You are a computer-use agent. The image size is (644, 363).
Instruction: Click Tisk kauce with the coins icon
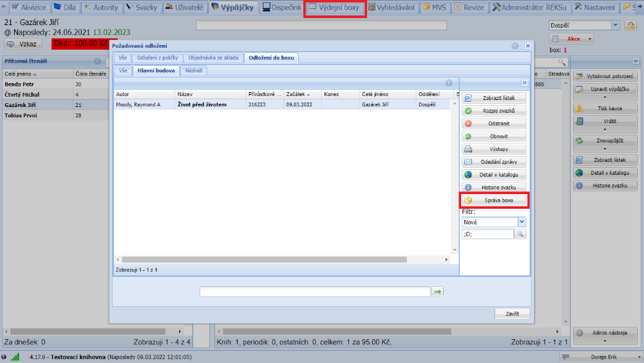coord(605,108)
